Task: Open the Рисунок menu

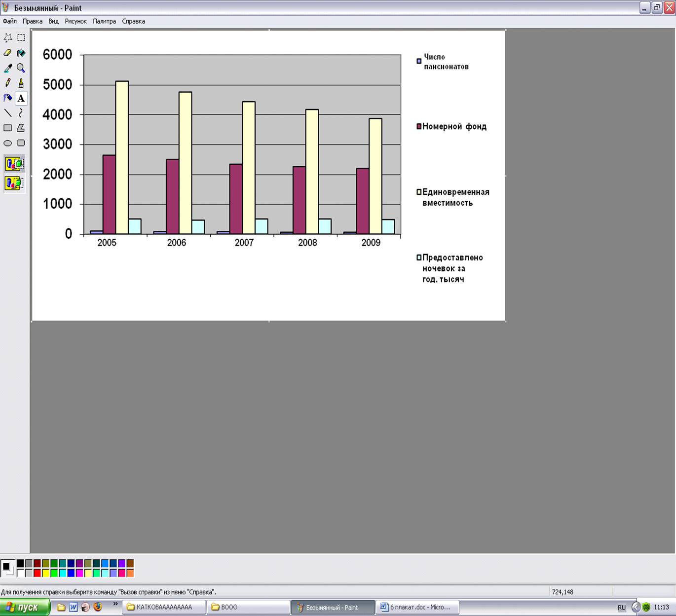Action: [x=75, y=21]
